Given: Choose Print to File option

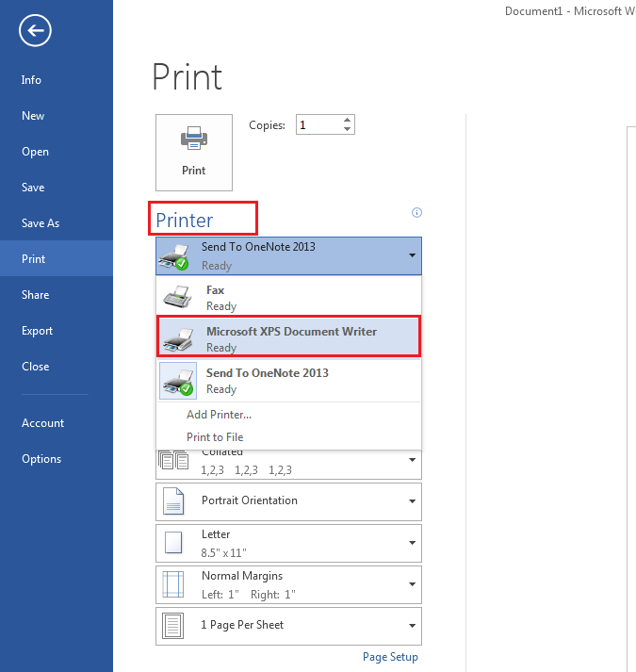Looking at the screenshot, I should [215, 436].
